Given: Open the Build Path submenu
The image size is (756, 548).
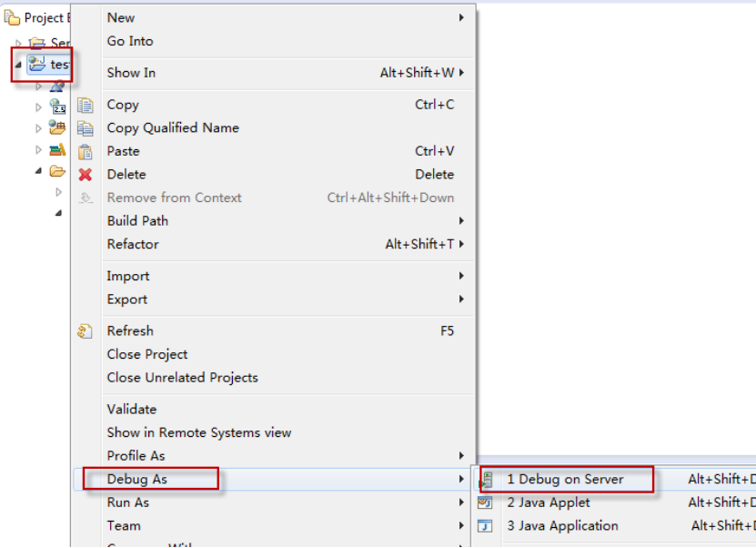Looking at the screenshot, I should tap(274, 221).
